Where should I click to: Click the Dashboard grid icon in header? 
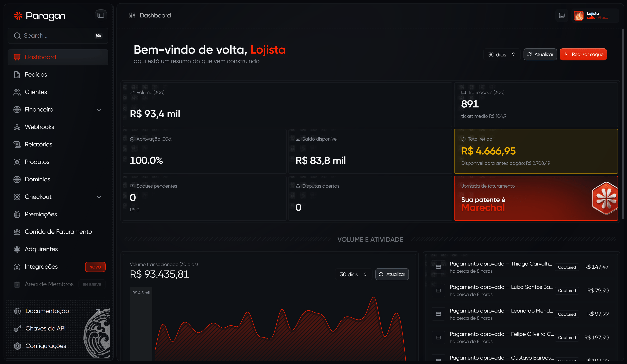click(x=132, y=16)
